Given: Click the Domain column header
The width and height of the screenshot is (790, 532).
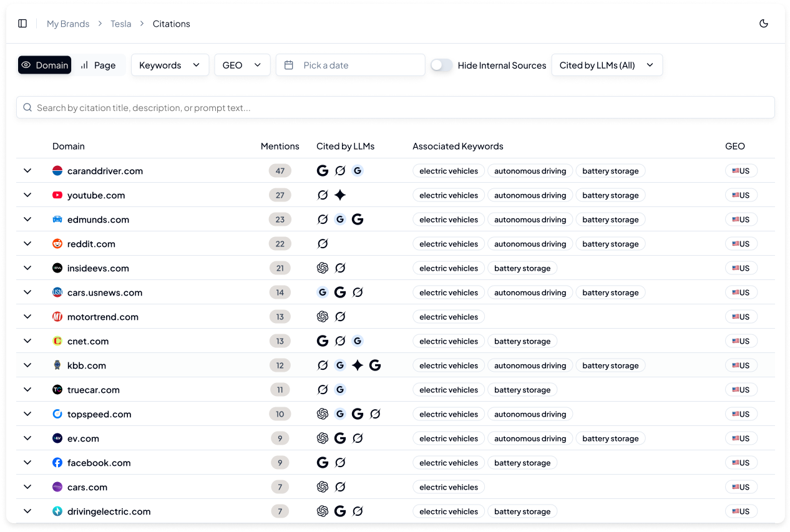Looking at the screenshot, I should (x=69, y=146).
